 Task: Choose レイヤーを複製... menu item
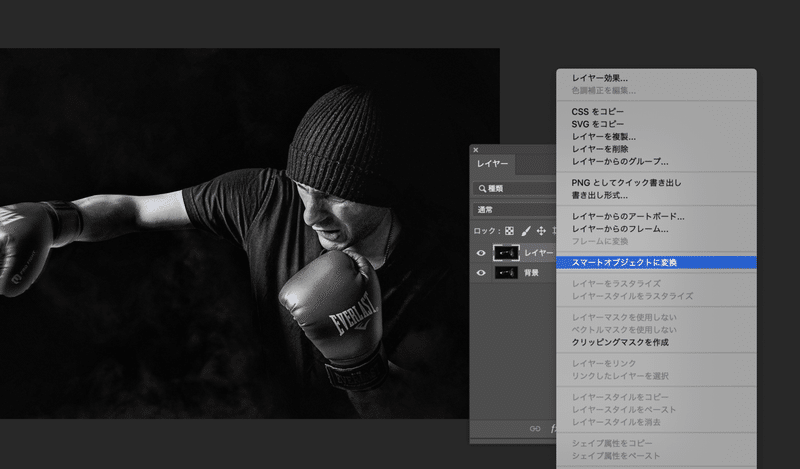click(656, 136)
